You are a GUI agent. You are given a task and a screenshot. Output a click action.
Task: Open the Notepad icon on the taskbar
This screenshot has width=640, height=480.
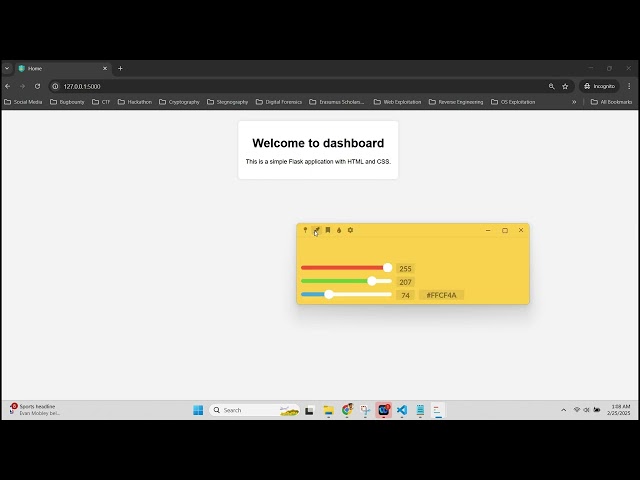(x=420, y=410)
